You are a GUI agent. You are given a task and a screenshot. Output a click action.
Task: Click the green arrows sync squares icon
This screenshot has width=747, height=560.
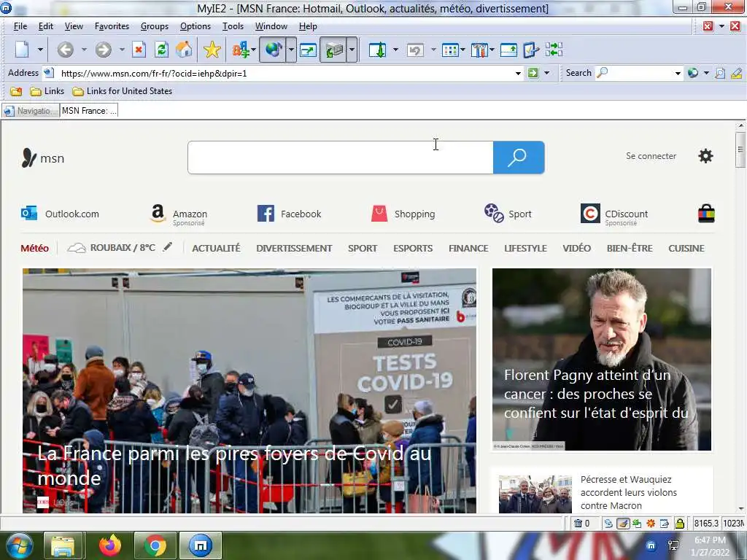[554, 50]
